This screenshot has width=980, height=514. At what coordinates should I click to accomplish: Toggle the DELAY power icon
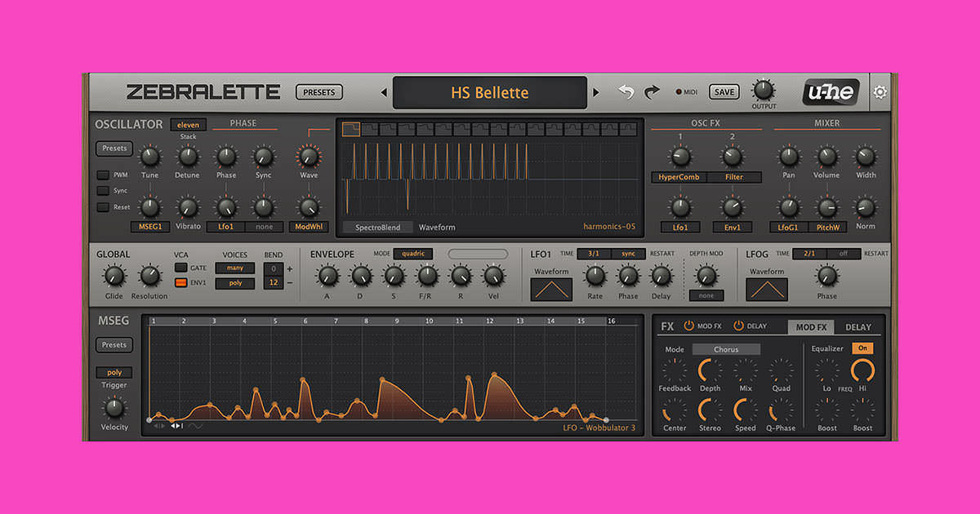(738, 326)
